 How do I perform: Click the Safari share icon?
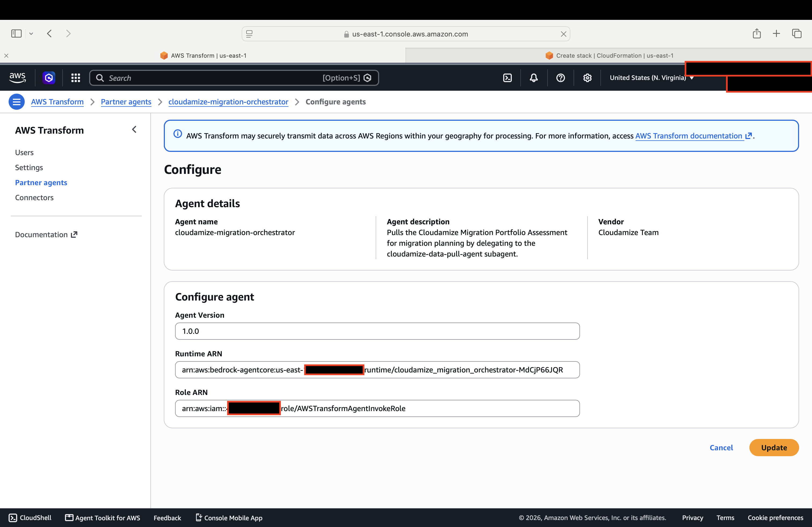pos(757,33)
